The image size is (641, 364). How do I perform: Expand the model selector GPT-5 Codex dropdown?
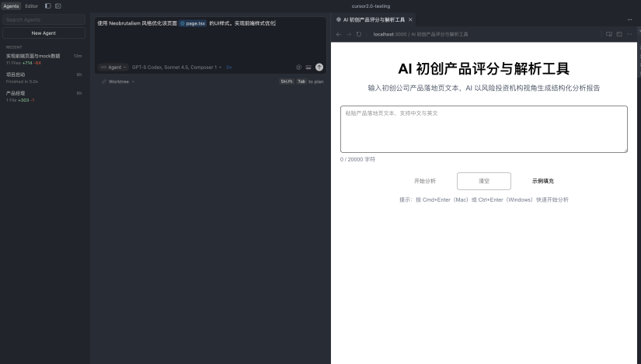[x=177, y=68]
